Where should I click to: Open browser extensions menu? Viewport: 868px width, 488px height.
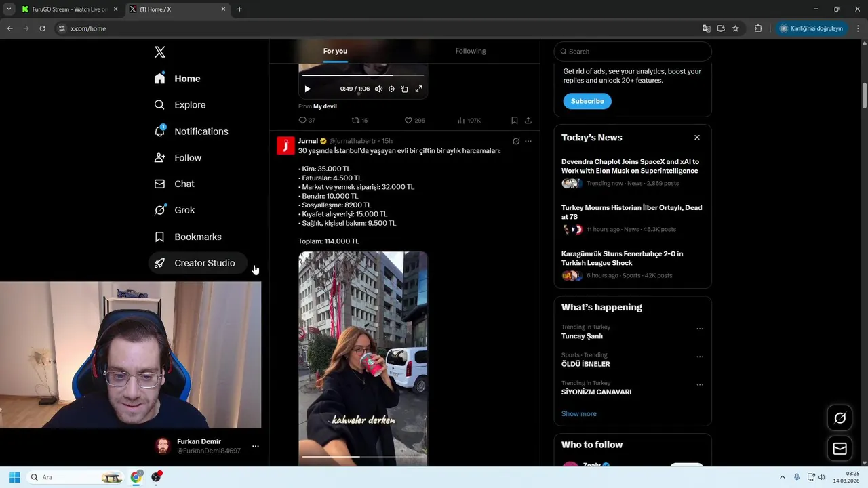[x=758, y=28]
